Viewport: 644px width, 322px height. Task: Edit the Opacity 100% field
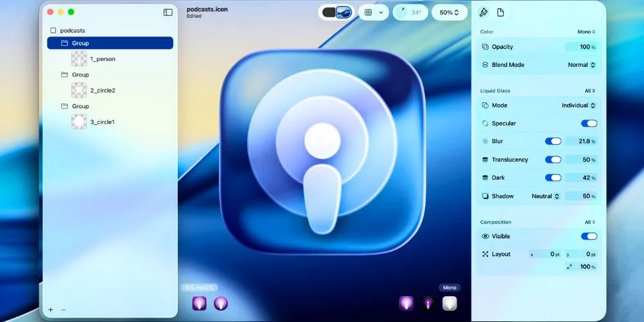[581, 47]
